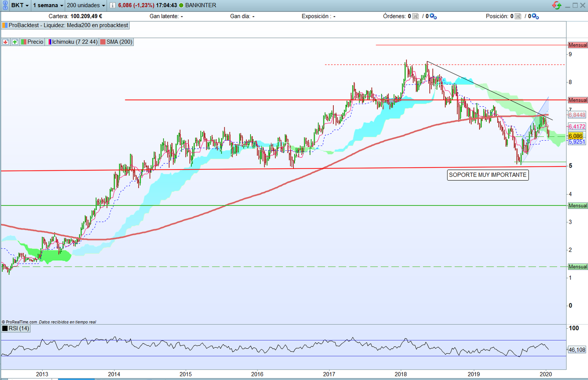Click the red 'Mensual' label near price 7
The width and height of the screenshot is (588, 380).
tap(578, 100)
